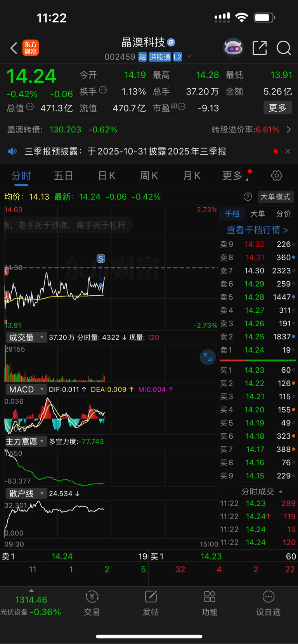The width and height of the screenshot is (298, 644).
Task: Select the 分价 tab
Action: [283, 214]
